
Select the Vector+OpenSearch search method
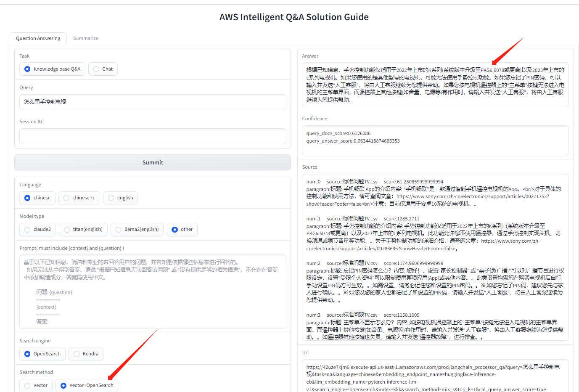[87, 385]
